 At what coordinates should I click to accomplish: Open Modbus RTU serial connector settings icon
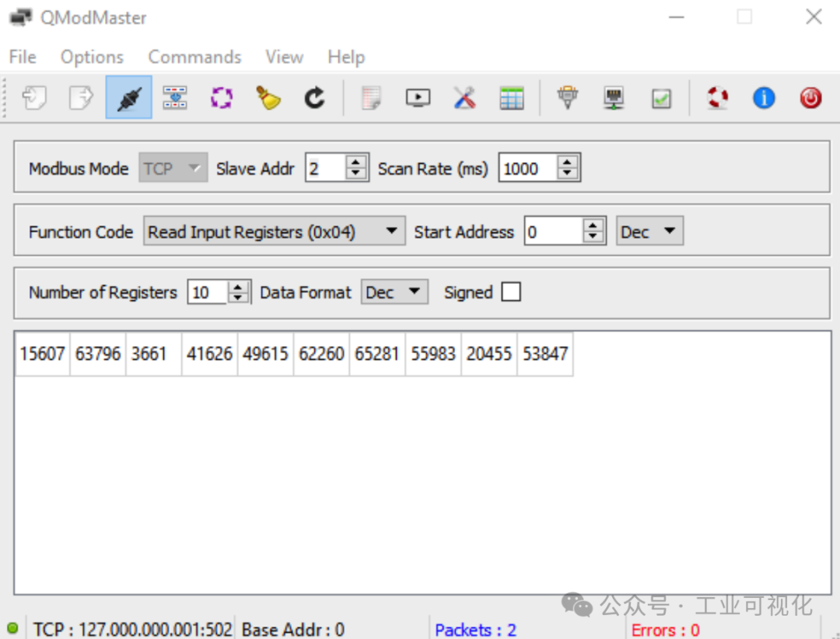568,98
